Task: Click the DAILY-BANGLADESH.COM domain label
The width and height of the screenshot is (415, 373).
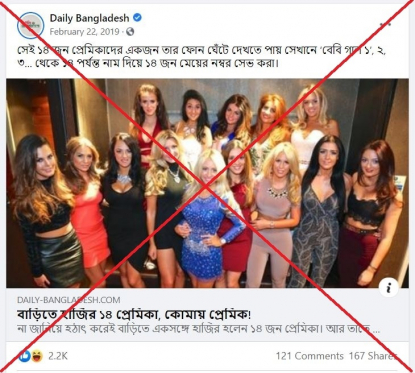Action: click(x=69, y=300)
